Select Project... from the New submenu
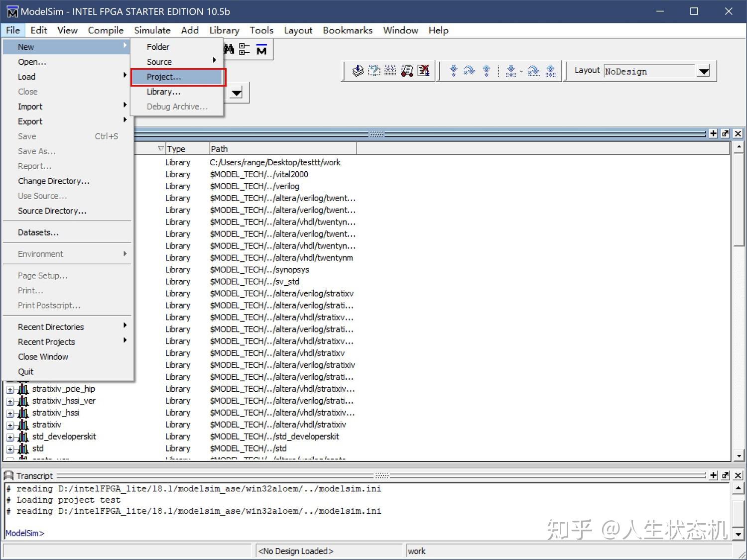Screen dimensions: 747x560 click(164, 77)
